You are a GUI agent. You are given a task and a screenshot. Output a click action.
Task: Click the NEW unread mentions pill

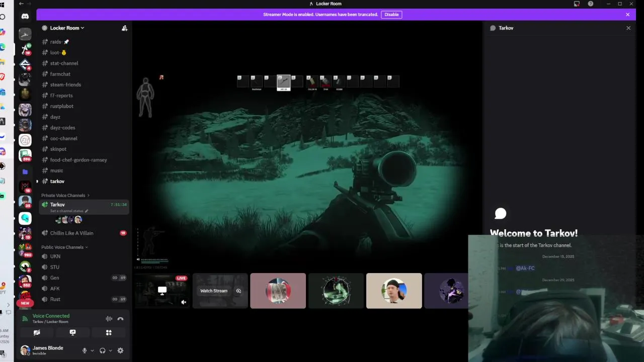pos(25,303)
